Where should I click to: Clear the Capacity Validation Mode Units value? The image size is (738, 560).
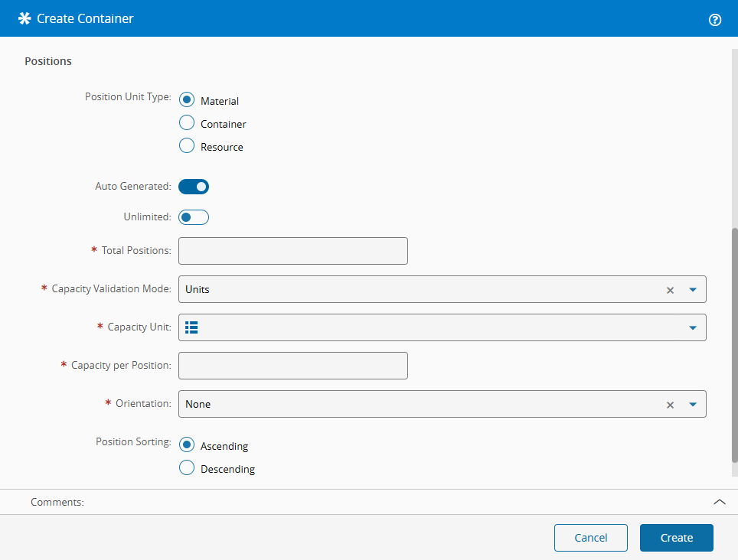[670, 290]
